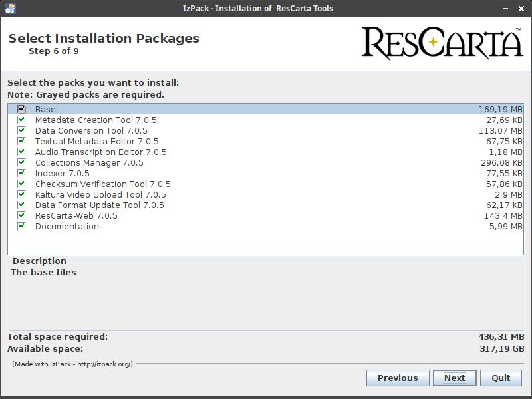Viewport: 532px width, 399px height.
Task: Click the 436,31 MB total space value
Action: (501, 337)
